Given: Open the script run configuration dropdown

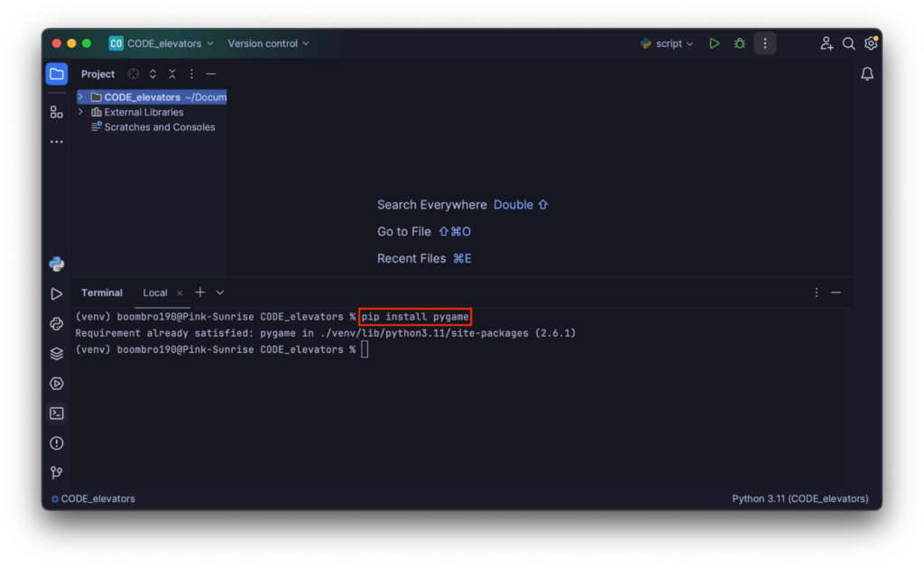Looking at the screenshot, I should click(667, 42).
